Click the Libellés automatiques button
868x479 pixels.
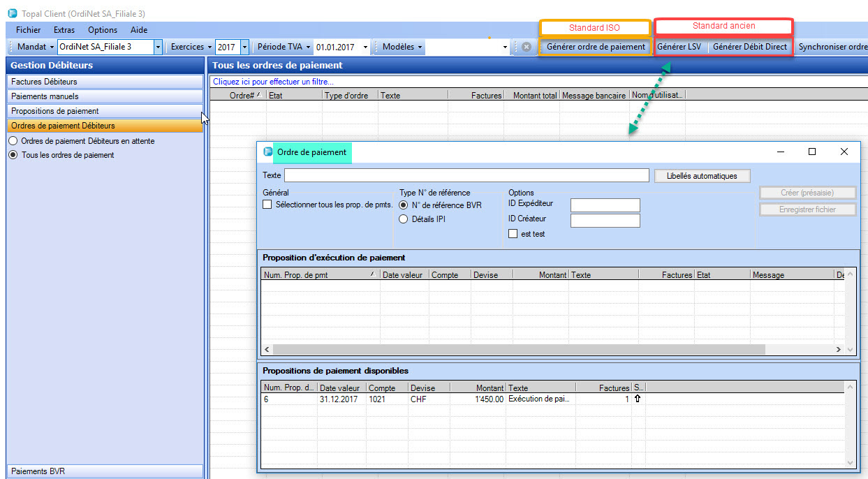[x=702, y=175]
